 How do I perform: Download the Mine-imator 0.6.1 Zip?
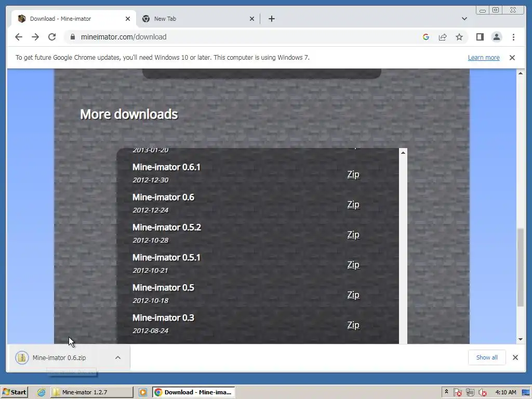(x=353, y=175)
